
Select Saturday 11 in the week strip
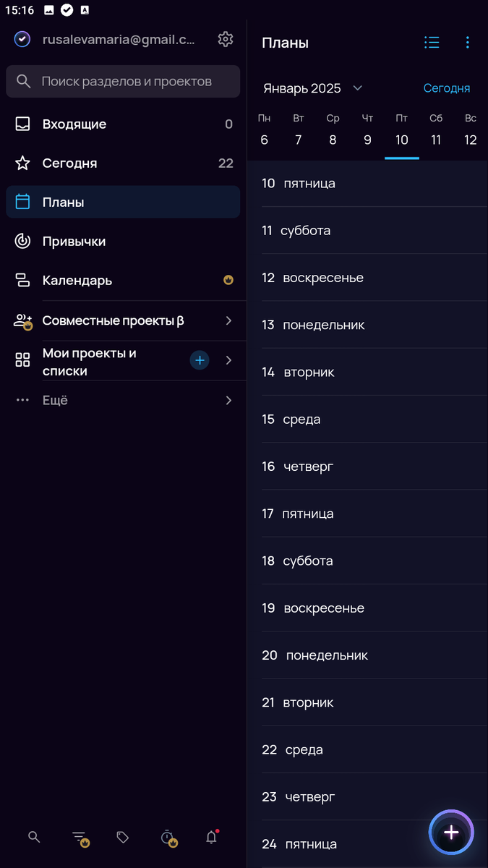click(x=436, y=140)
